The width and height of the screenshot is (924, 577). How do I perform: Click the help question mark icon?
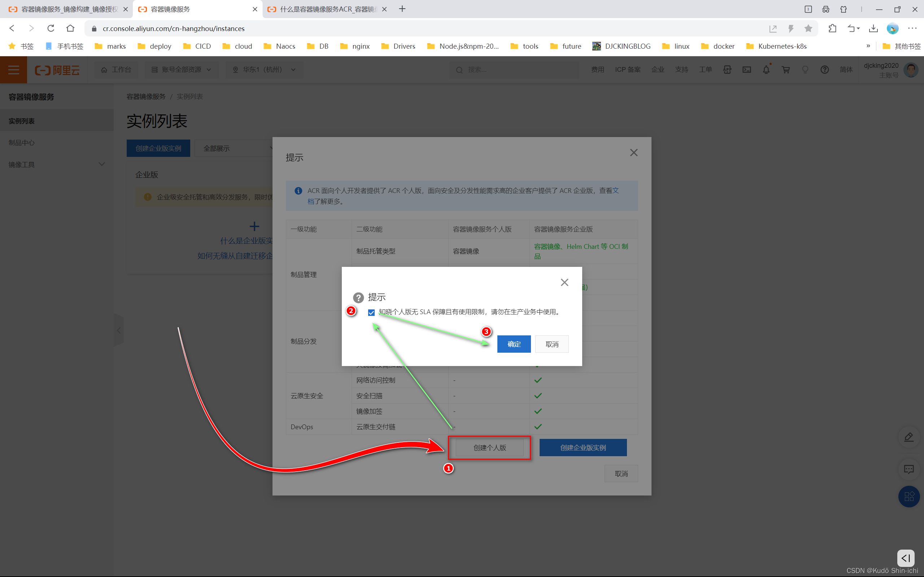click(x=824, y=70)
